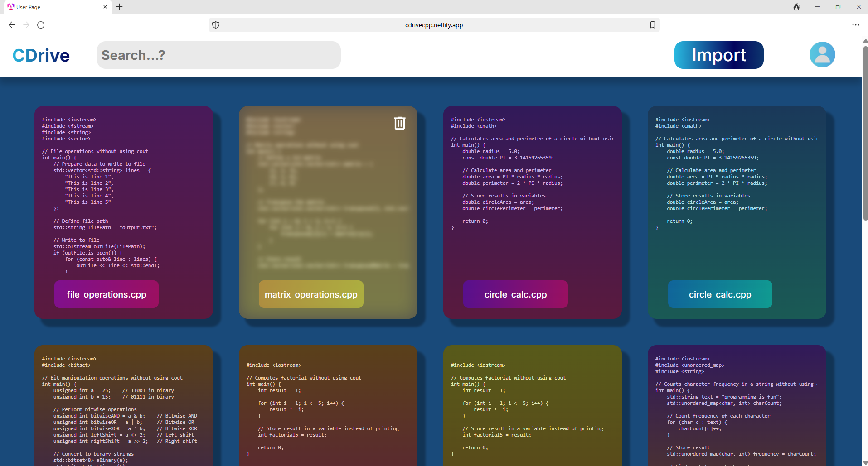Click the scrollbar down arrow
Screen dimensions: 868x466
point(865,462)
